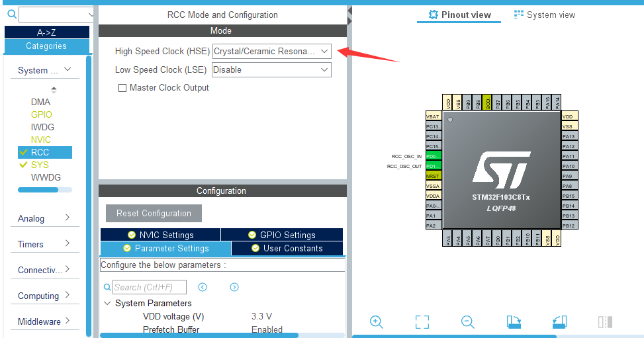Click the NRST pin on the chip
This screenshot has height=338, width=644.
(434, 176)
